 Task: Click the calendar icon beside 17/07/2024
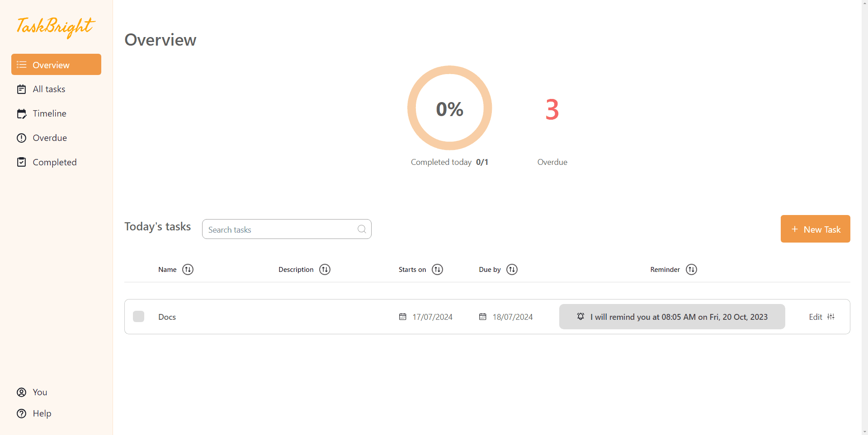click(x=402, y=317)
